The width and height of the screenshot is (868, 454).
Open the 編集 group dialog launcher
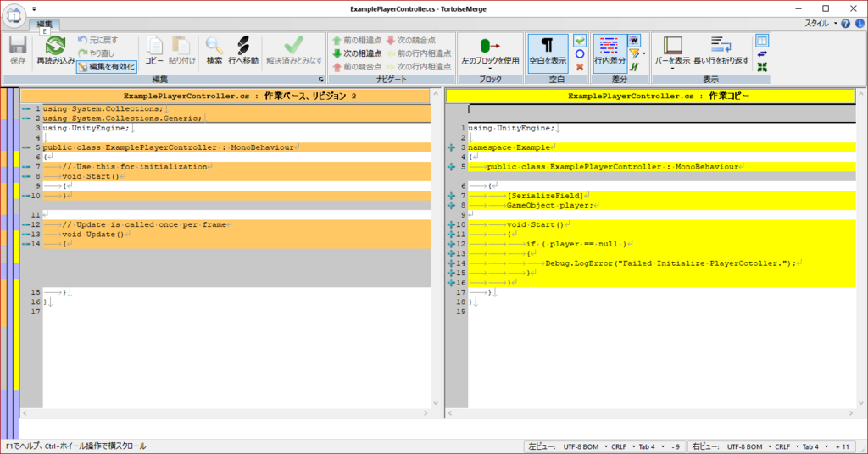click(320, 80)
